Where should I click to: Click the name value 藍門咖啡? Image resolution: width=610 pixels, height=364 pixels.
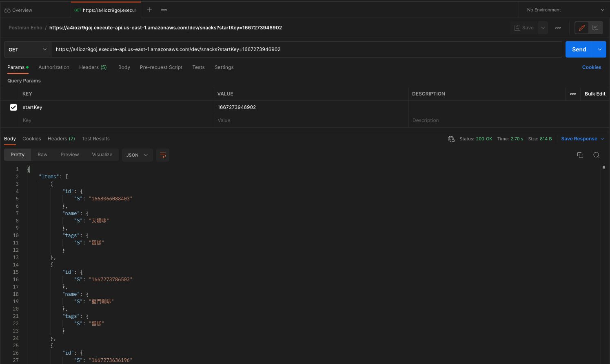pyautogui.click(x=101, y=302)
